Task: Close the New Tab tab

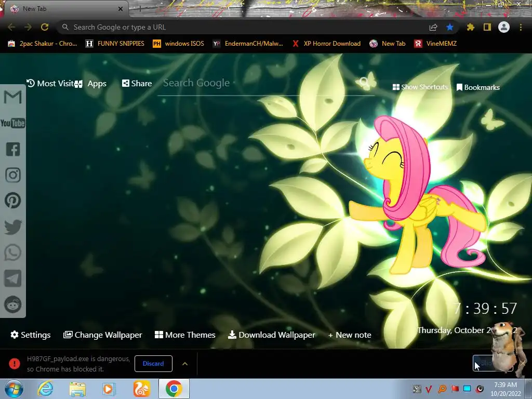Action: coord(121,9)
